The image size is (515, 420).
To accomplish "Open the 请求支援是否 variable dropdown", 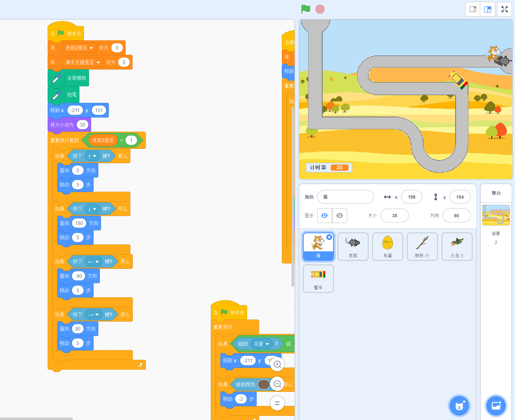I will point(98,63).
